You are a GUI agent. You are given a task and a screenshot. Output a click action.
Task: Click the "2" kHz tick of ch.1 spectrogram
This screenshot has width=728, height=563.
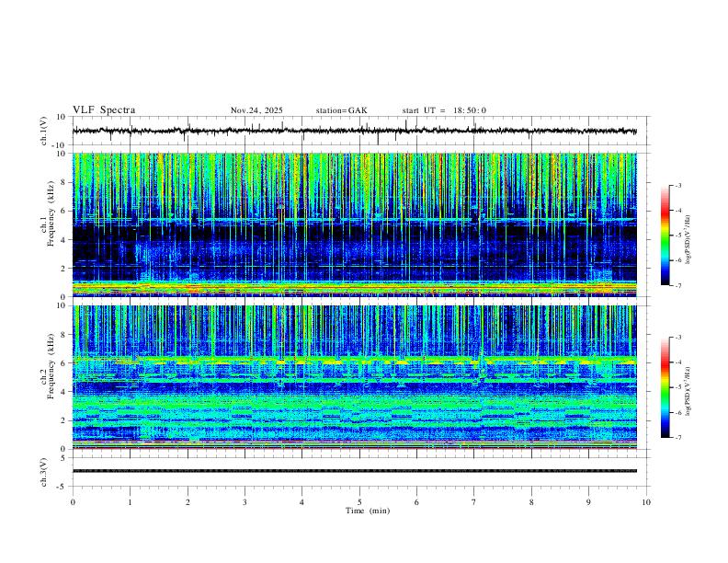pos(64,269)
